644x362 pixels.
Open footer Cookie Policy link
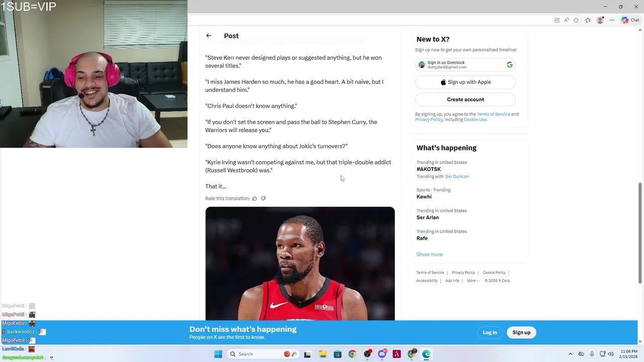494,273
